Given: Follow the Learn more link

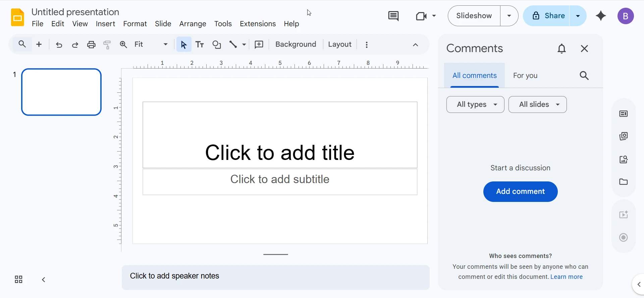Looking at the screenshot, I should (x=566, y=277).
